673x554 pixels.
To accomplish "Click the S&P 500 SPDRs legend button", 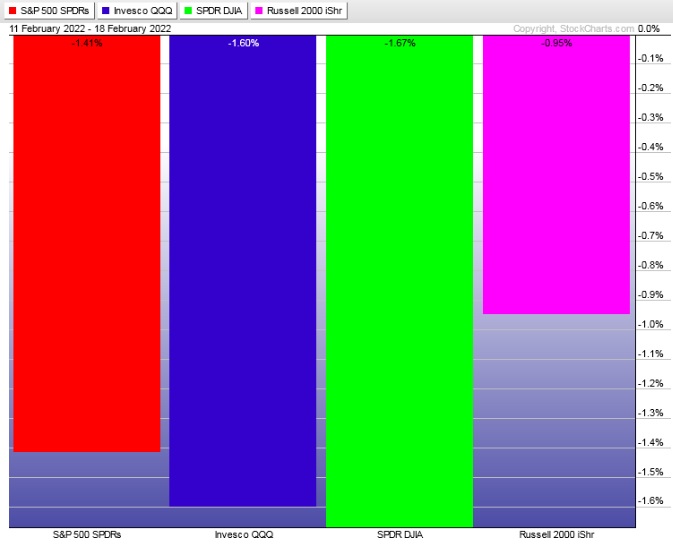I will (x=49, y=11).
